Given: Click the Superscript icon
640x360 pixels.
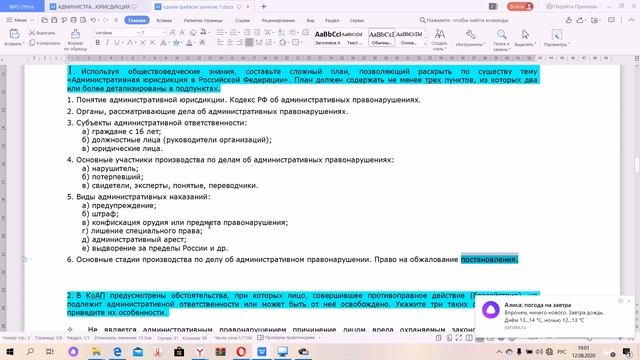Looking at the screenshot, I should coord(143,42).
